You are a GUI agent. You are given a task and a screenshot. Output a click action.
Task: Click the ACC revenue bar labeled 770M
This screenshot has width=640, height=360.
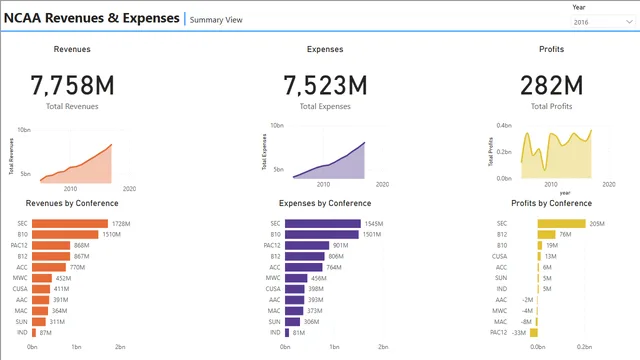point(49,267)
